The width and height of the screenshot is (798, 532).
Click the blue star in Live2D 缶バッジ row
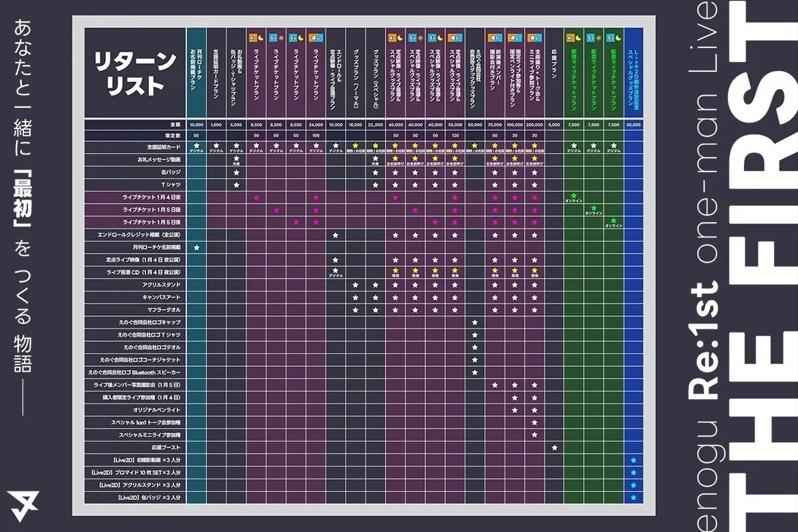[x=633, y=497]
